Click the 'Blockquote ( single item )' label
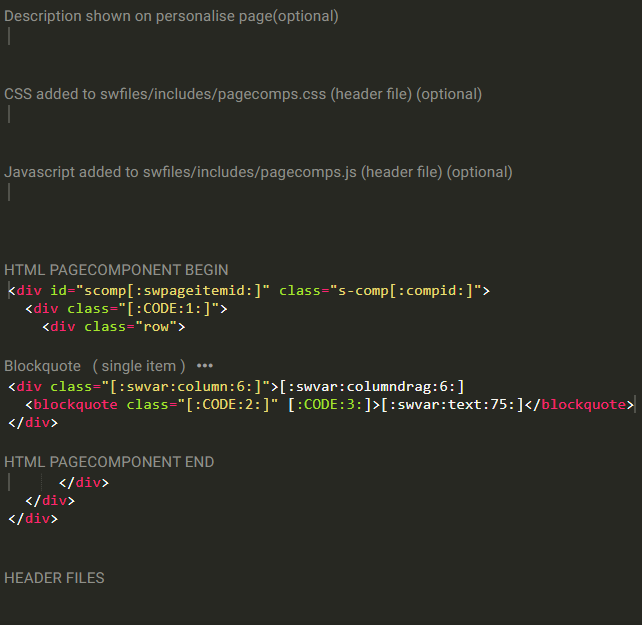 point(95,366)
